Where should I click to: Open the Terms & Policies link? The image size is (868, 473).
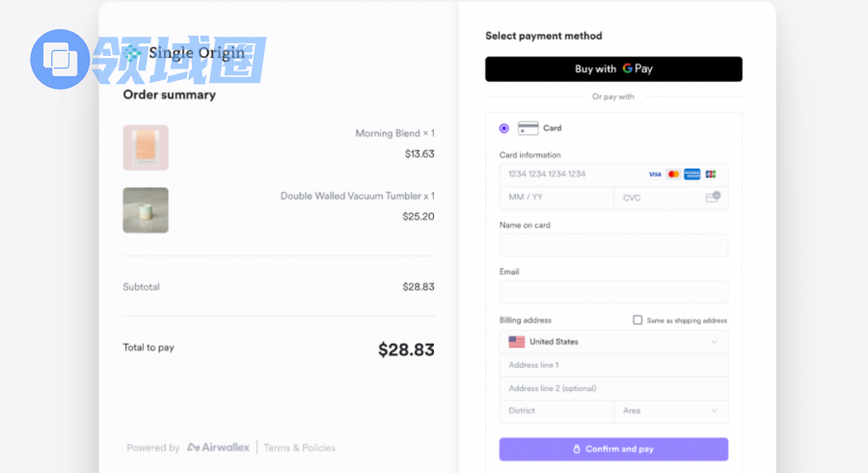(300, 448)
